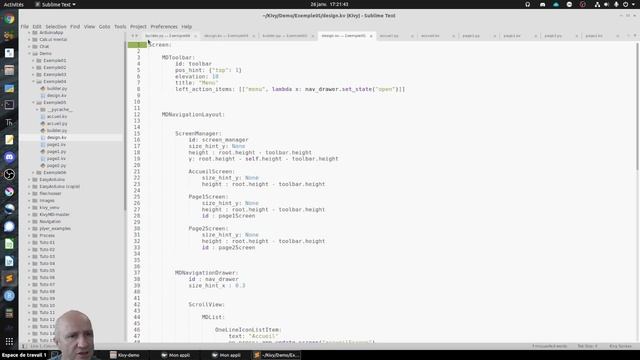
Task: Expand the Exemple06 folder
Action: (33, 173)
